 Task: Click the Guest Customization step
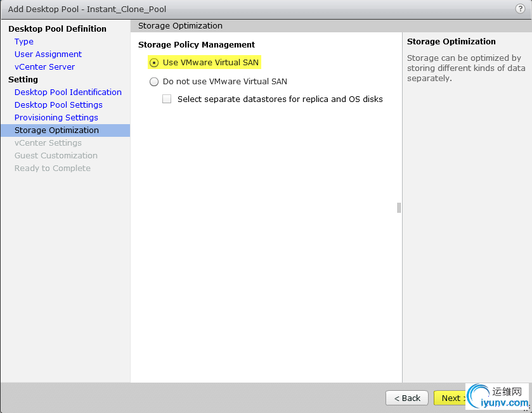[56, 156]
